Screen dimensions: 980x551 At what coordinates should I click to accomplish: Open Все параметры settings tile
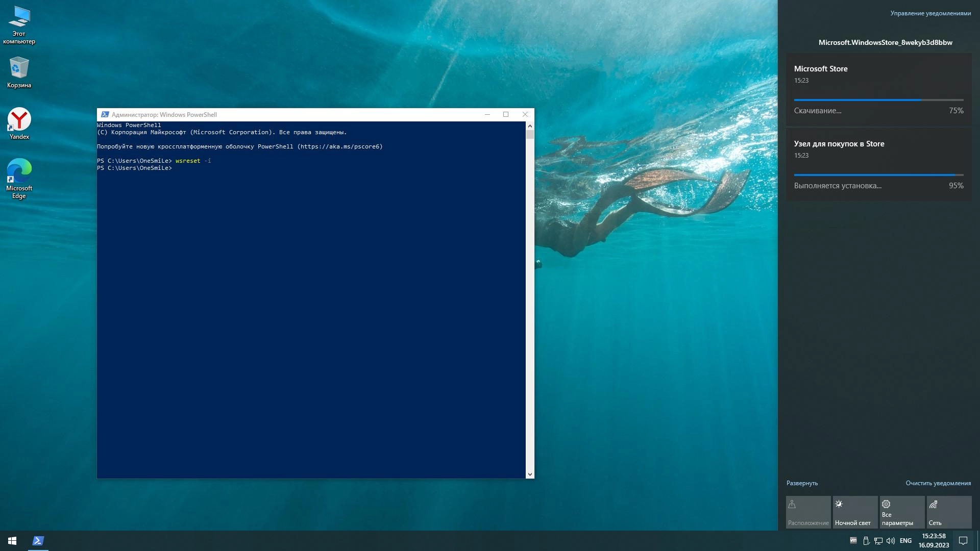tap(902, 512)
